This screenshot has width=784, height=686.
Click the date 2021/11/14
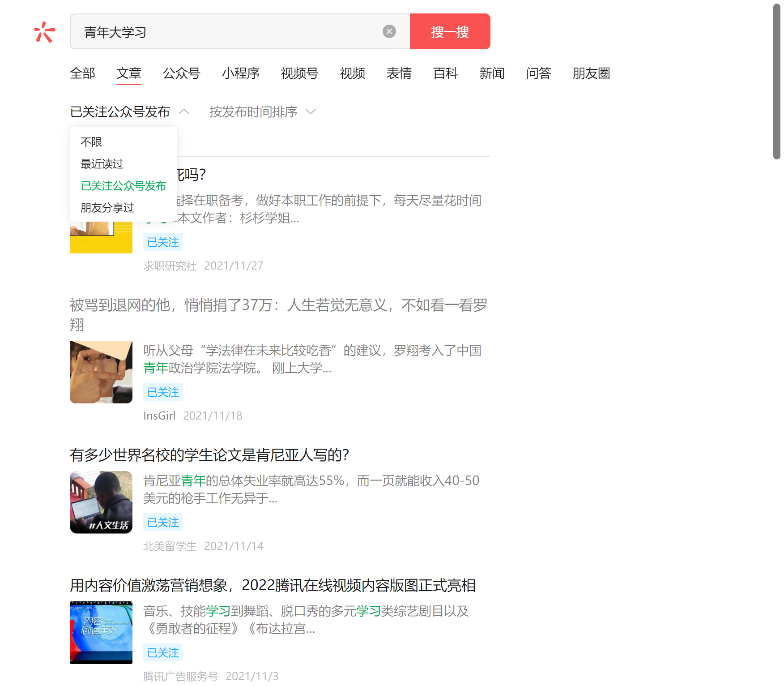pos(234,546)
